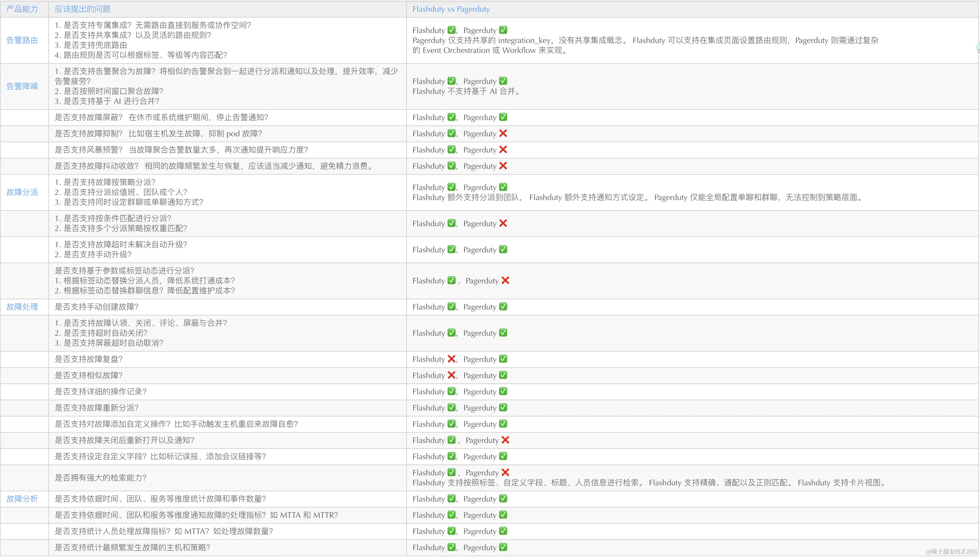
Task: Click red X in 故障抖动收敛 row
Action: point(503,166)
